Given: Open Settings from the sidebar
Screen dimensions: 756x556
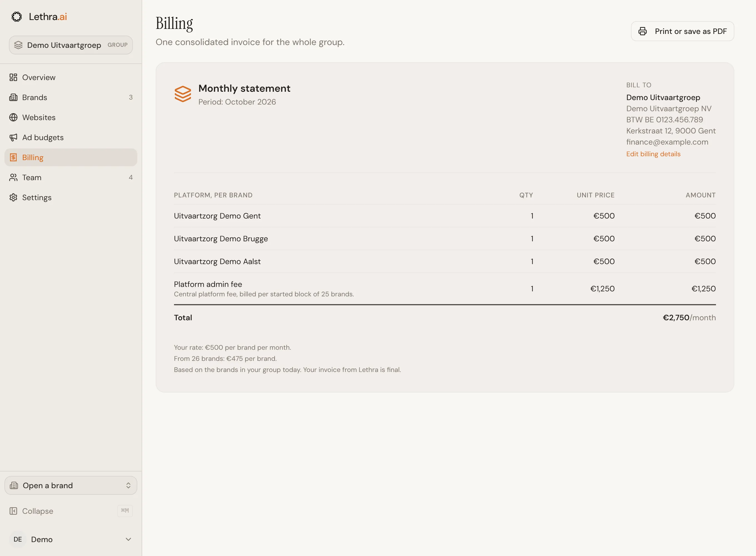Looking at the screenshot, I should [x=71, y=198].
